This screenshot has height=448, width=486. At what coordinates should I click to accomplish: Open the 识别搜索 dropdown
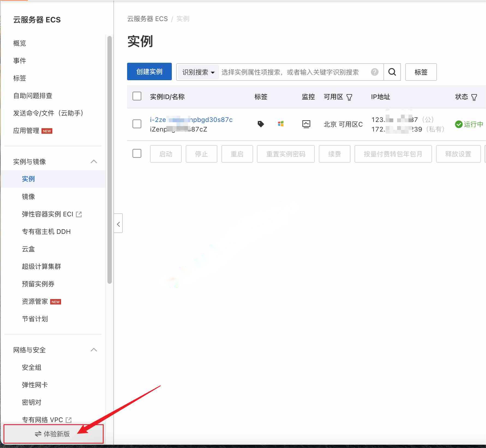(198, 72)
